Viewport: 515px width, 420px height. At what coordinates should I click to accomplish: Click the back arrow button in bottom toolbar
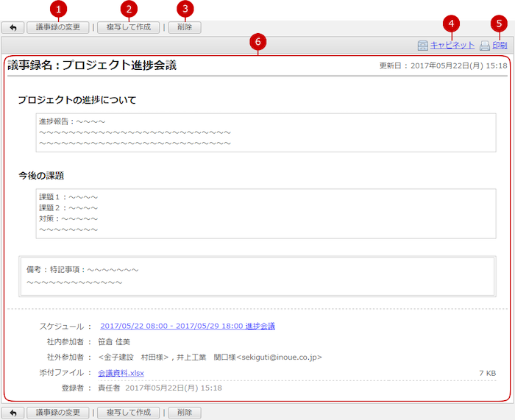(x=13, y=413)
